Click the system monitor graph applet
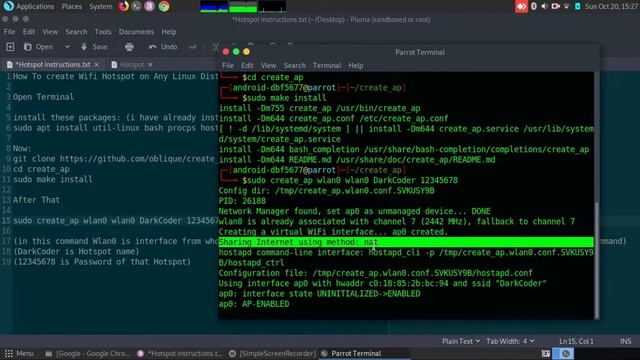Viewport: 640px width, 360px height. (243, 7)
